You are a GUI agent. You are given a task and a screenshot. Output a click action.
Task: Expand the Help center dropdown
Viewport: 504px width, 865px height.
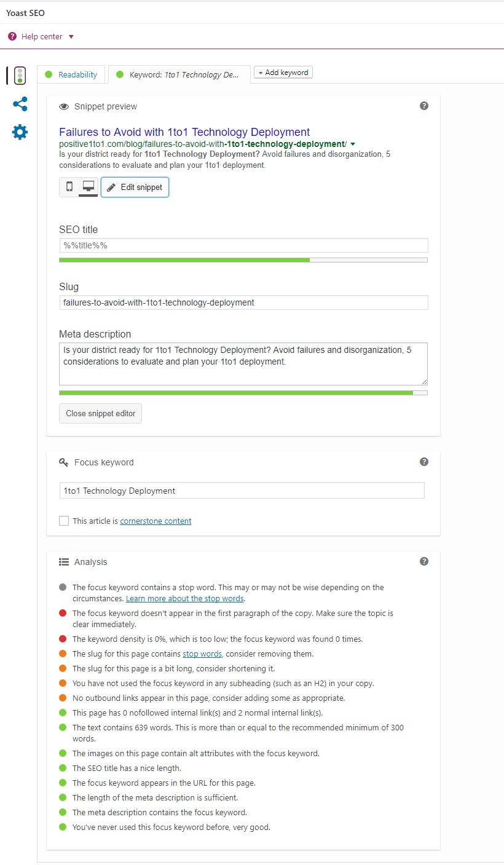tap(69, 36)
